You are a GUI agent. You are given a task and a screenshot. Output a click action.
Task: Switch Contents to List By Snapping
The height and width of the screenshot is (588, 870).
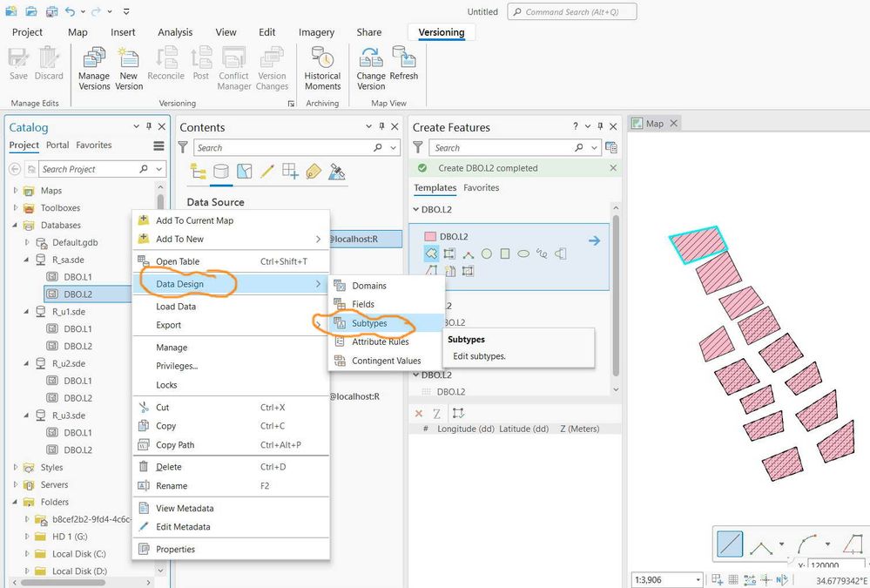point(290,171)
